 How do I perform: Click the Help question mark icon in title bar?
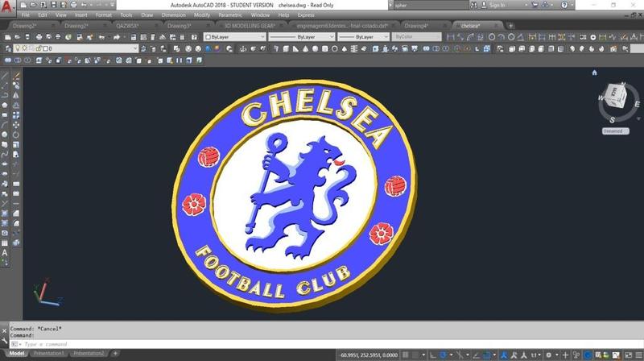[x=564, y=5]
